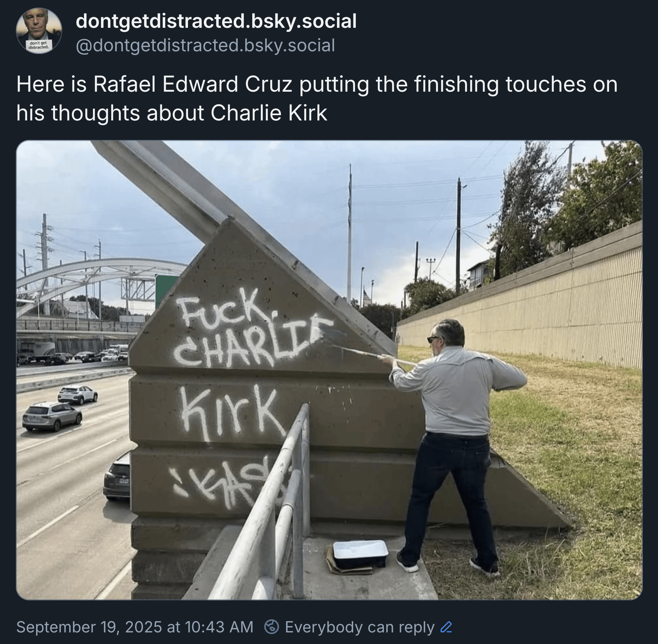Click the white "Kirk" graffiti in photo
This screenshot has height=644, width=658.
pyautogui.click(x=233, y=413)
